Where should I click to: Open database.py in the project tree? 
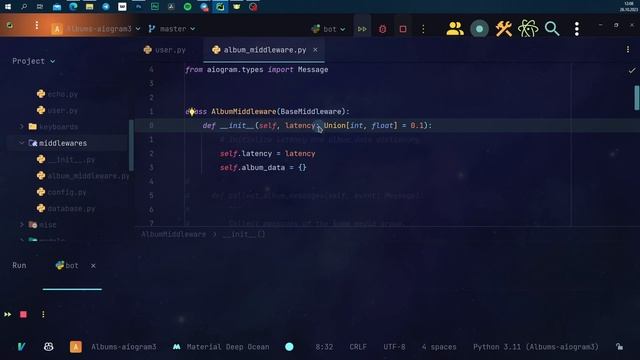[66, 208]
